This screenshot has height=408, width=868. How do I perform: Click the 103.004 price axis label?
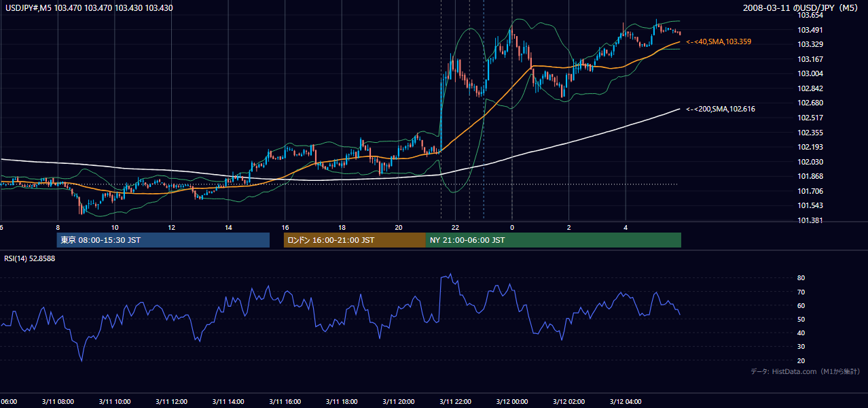point(810,73)
